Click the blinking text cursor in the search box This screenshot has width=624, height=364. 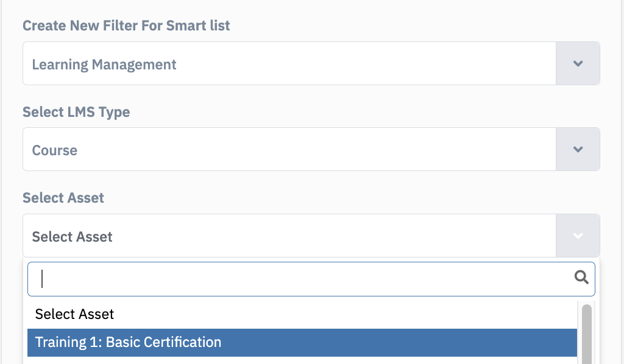point(42,279)
